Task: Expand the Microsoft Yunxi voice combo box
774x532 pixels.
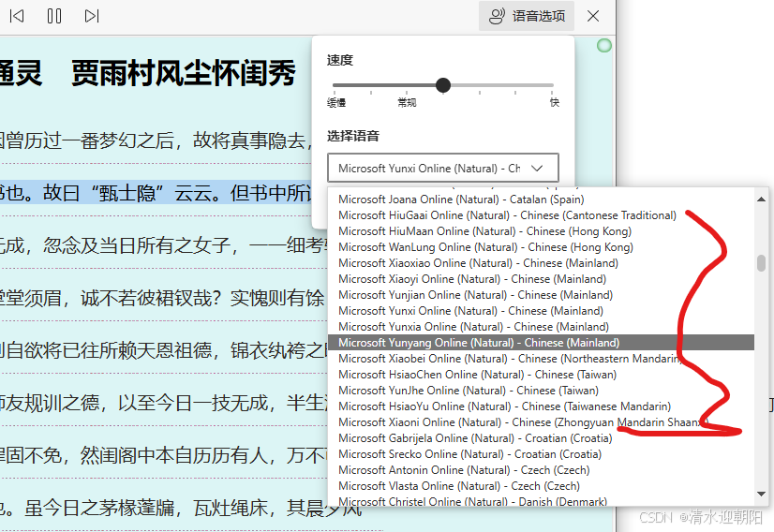Action: 443,169
